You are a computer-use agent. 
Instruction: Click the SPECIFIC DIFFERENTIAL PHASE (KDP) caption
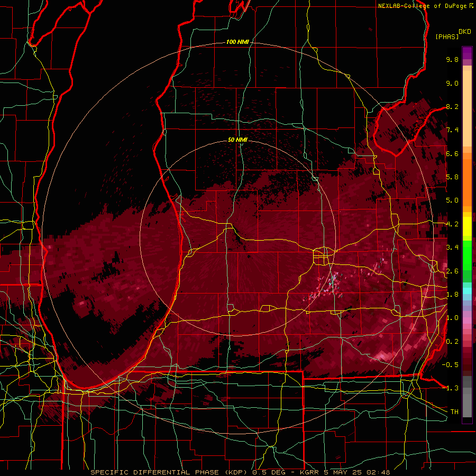(170, 472)
